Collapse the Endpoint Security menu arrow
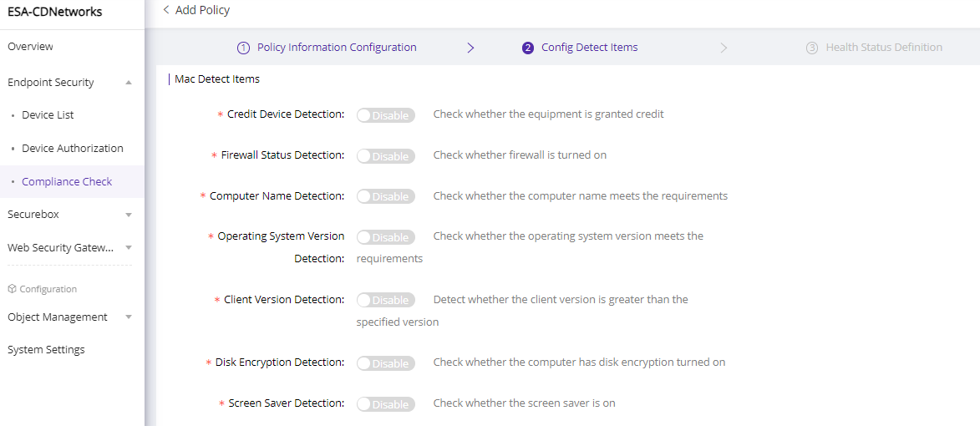This screenshot has height=436, width=980. tap(129, 83)
